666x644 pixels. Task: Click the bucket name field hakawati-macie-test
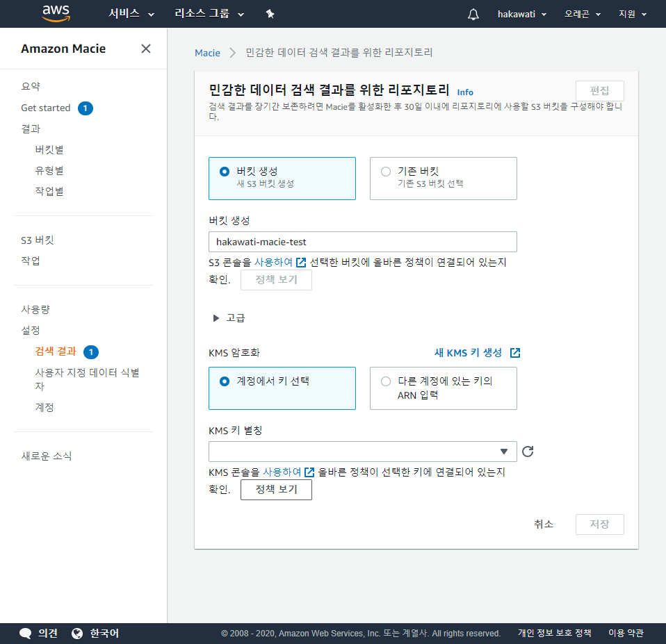coord(363,242)
